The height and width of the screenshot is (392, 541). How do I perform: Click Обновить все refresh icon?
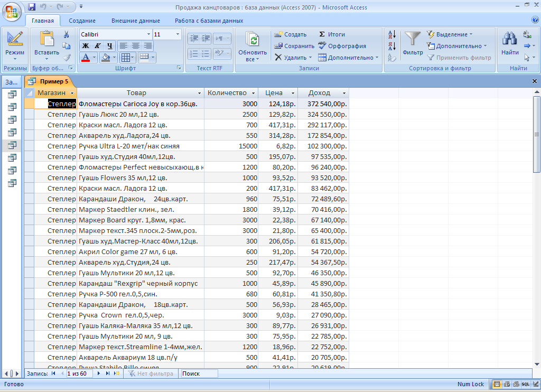[253, 39]
